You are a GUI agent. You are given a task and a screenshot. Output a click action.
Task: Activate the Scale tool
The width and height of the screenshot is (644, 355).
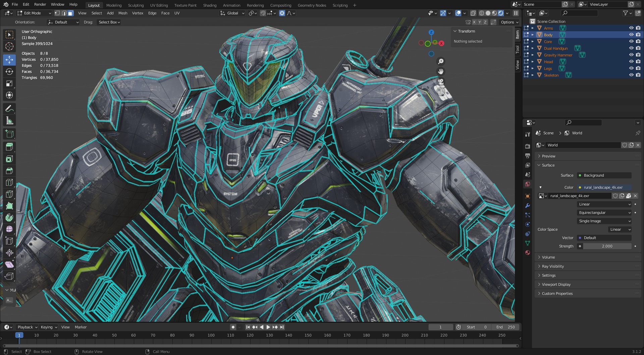[9, 83]
